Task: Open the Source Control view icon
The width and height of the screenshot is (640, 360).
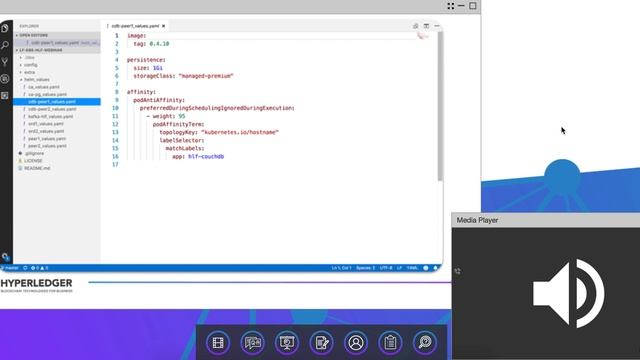Action: (5, 62)
